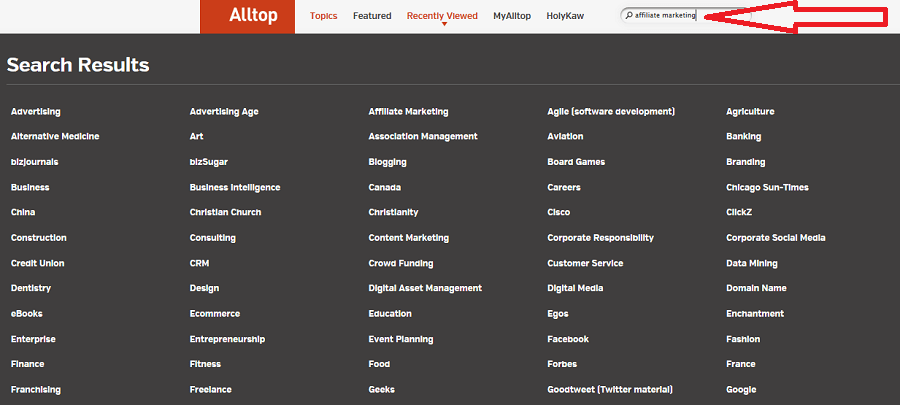Select the Digital Media topic
This screenshot has width=900, height=405.
point(575,288)
